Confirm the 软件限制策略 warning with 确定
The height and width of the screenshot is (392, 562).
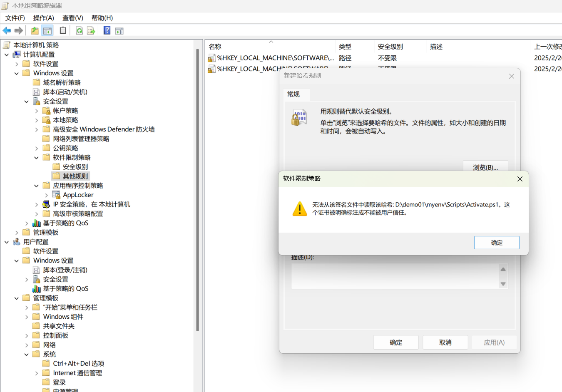497,243
